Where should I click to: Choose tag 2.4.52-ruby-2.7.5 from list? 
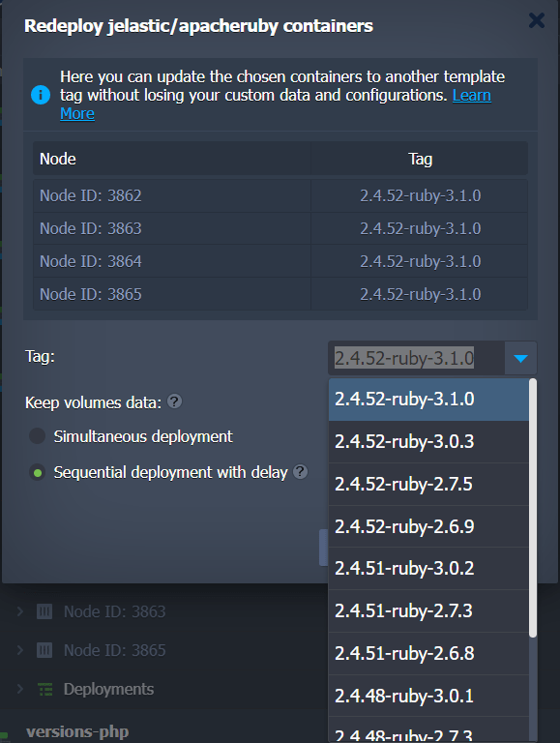pyautogui.click(x=428, y=485)
